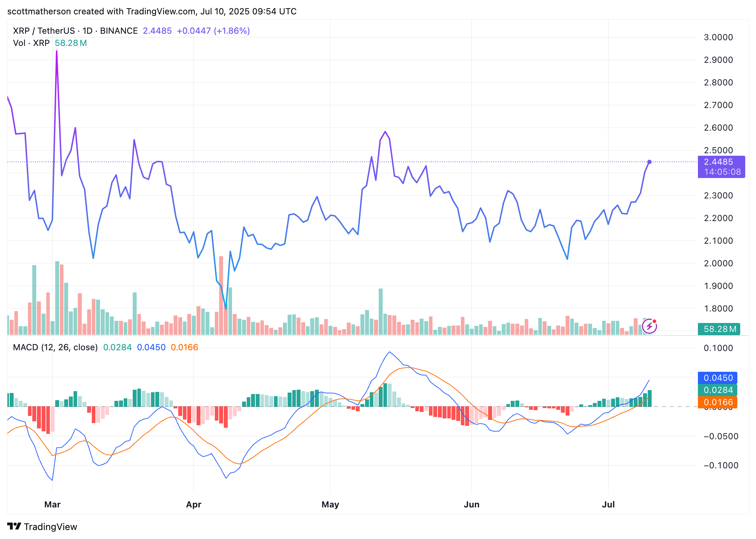The width and height of the screenshot is (756, 539).
Task: Click the Apr label on time axis
Action: point(194,505)
